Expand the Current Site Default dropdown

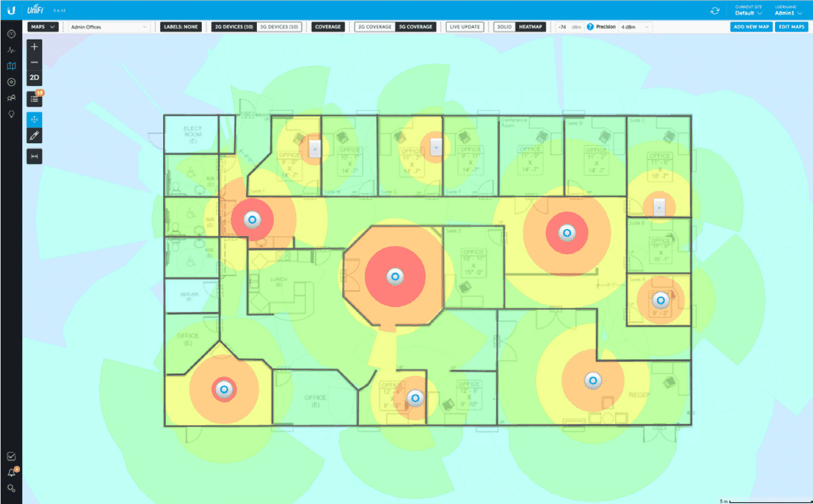click(x=748, y=11)
